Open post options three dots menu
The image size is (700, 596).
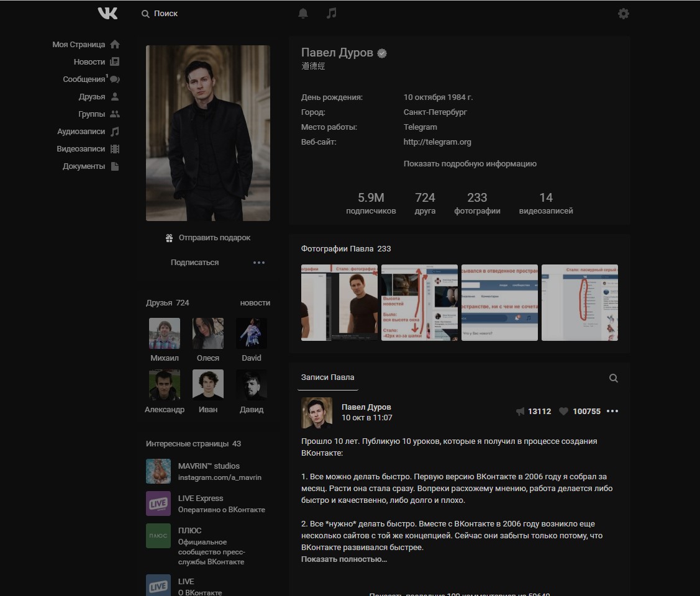(612, 411)
